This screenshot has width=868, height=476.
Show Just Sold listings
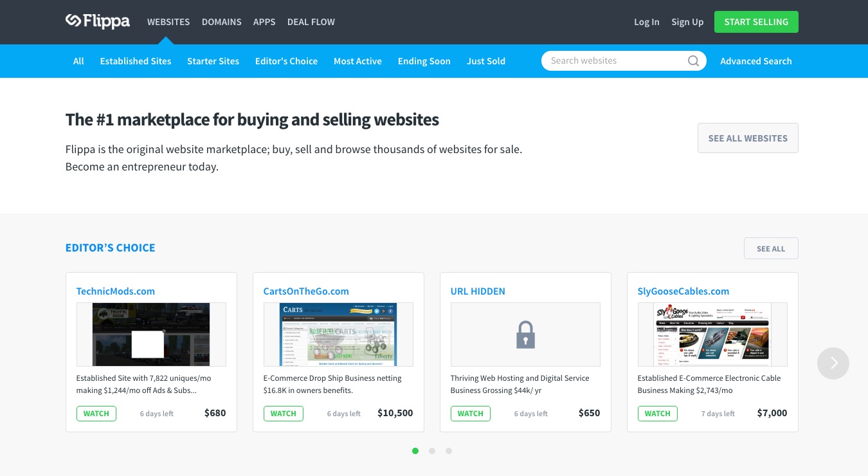point(486,61)
